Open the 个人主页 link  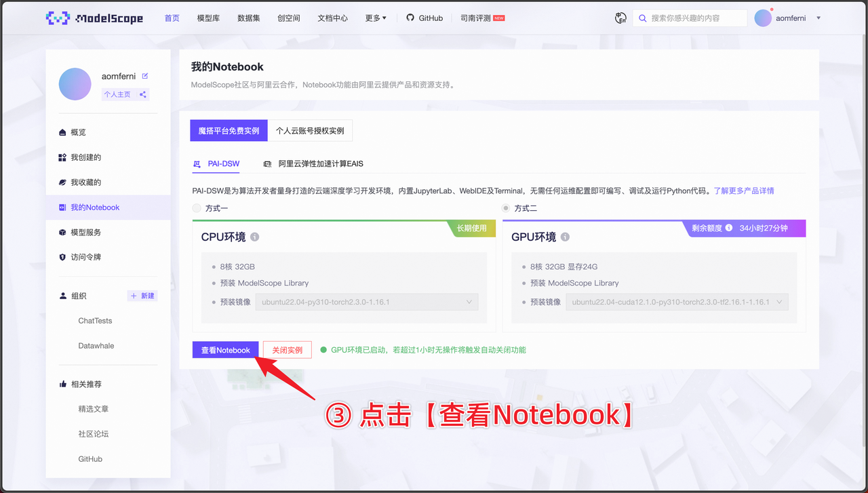(x=117, y=94)
